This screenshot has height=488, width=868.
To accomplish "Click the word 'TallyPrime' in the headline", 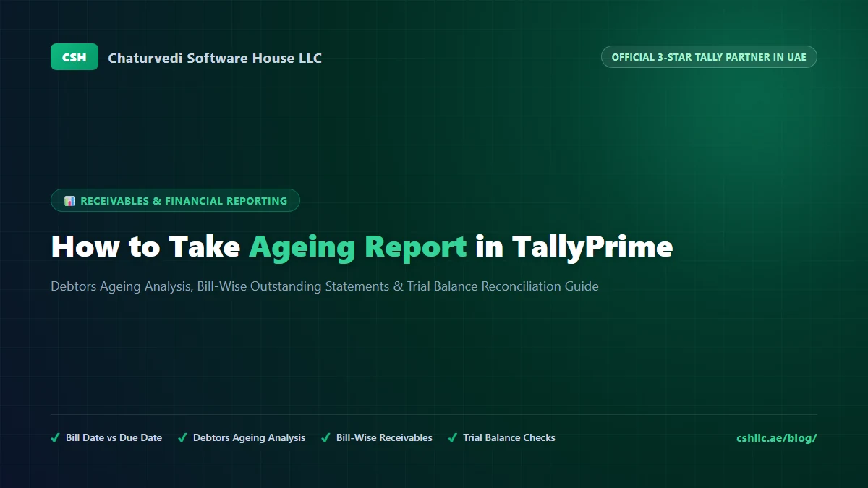I will 592,247.
